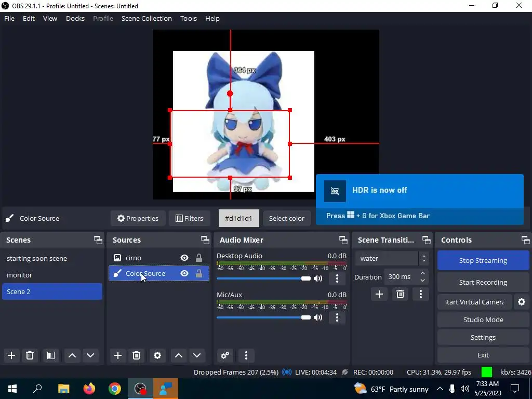The height and width of the screenshot is (399, 532).
Task: Pop out the Scene Transitions dock
Action: pyautogui.click(x=426, y=240)
